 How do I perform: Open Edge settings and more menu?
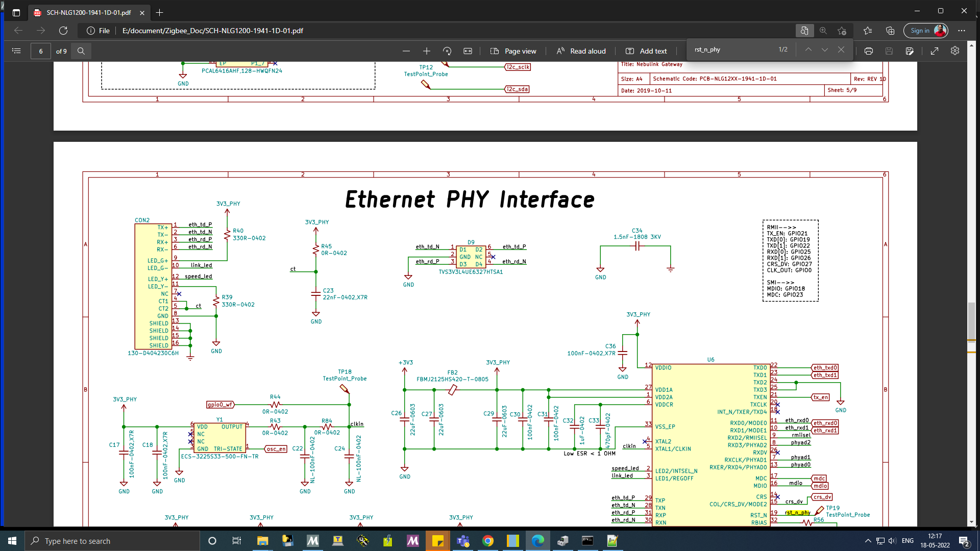[x=962, y=31]
